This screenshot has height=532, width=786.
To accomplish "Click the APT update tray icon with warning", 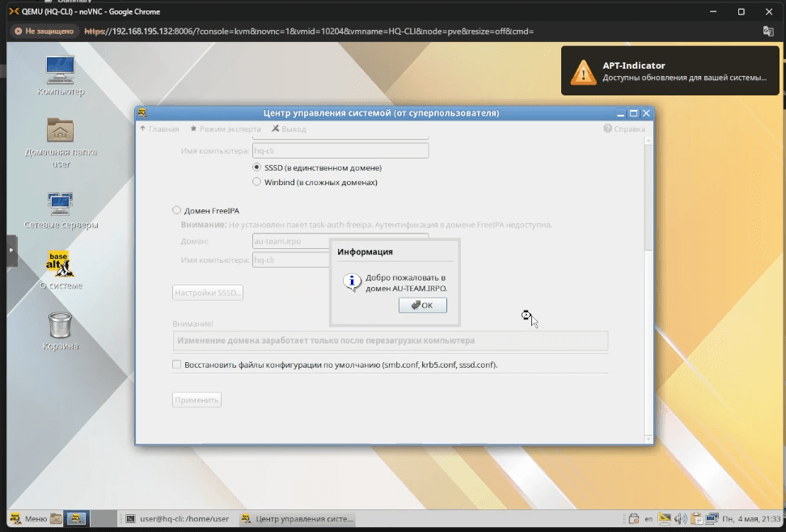I will (665, 518).
